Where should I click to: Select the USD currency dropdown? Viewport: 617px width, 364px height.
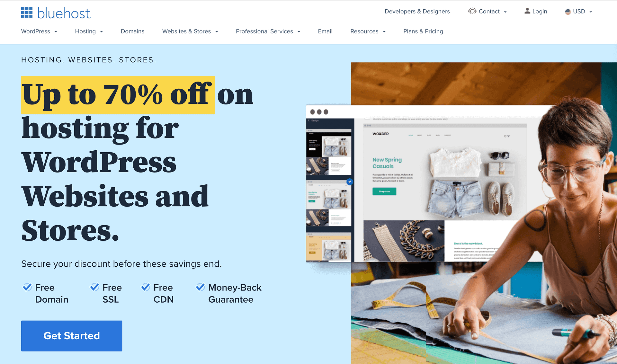(579, 12)
